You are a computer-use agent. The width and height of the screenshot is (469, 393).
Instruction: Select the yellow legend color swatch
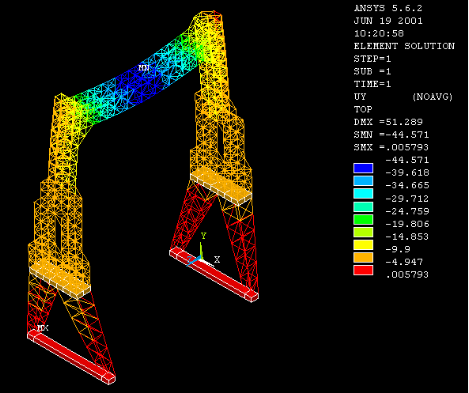pos(363,245)
